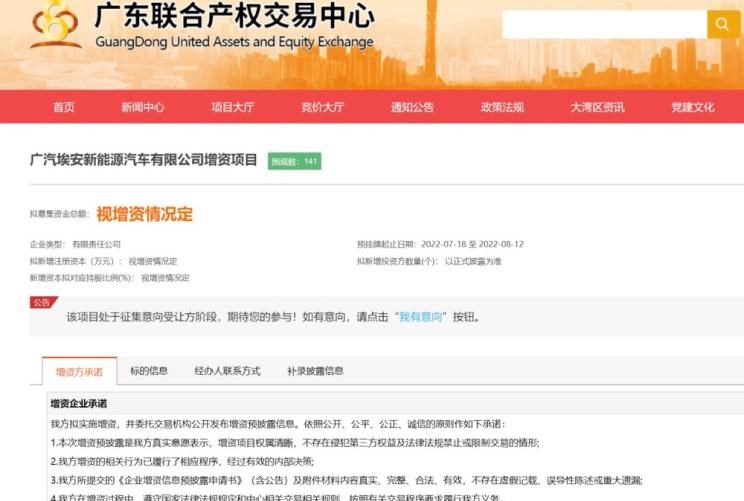Click the 拟募集资金总额 label
The width and height of the screenshot is (744, 501).
59,214
